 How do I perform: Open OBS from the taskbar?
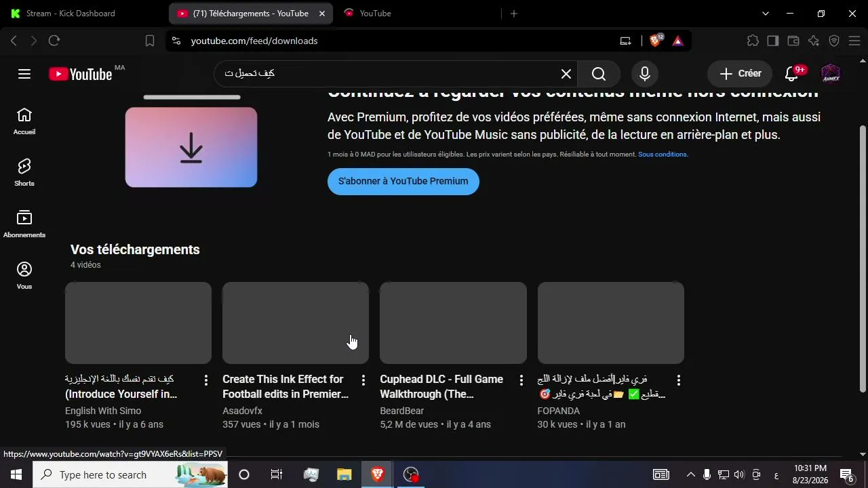click(411, 475)
